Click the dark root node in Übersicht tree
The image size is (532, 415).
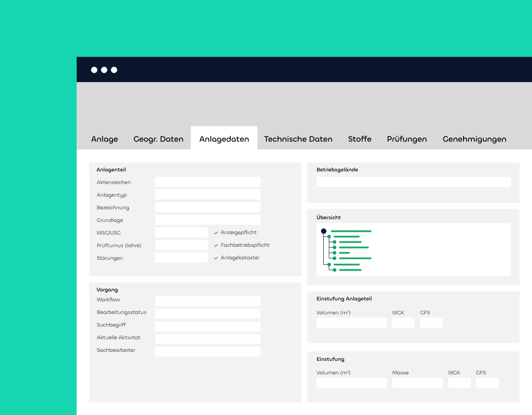click(x=323, y=231)
